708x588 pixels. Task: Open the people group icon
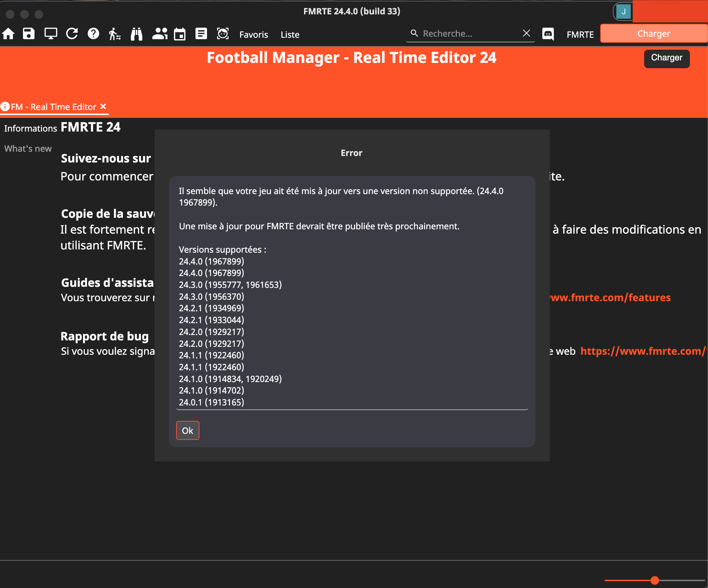point(160,34)
